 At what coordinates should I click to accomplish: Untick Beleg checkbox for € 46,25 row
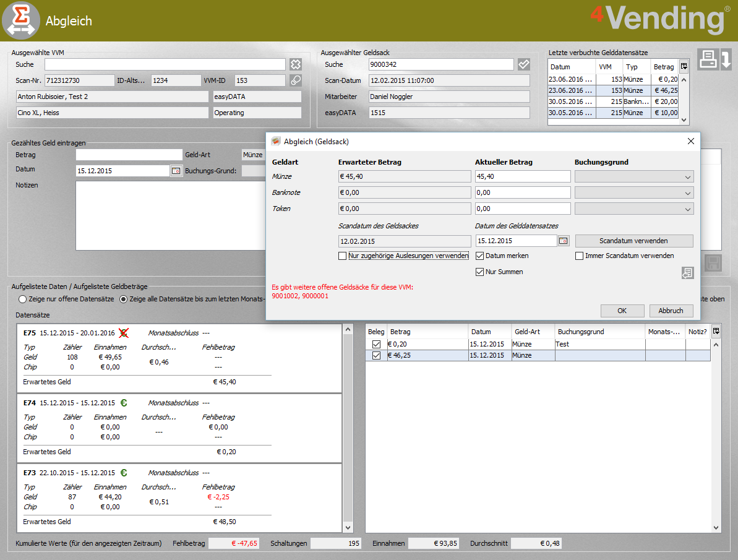click(x=376, y=356)
